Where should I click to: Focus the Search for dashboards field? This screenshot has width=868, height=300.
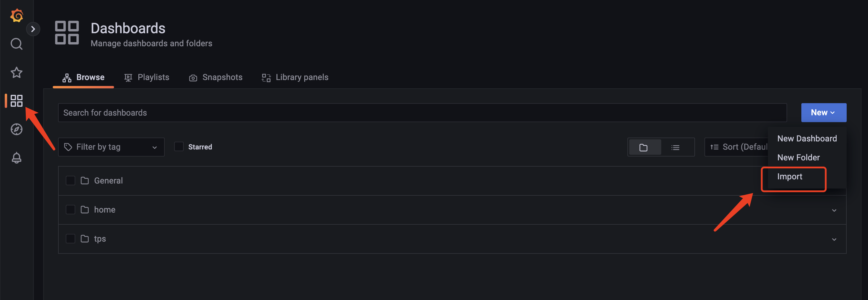422,113
